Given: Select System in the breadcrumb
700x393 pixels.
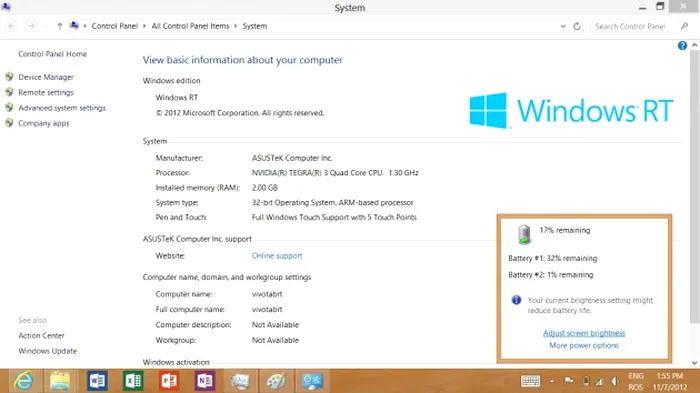Looking at the screenshot, I should [x=255, y=26].
